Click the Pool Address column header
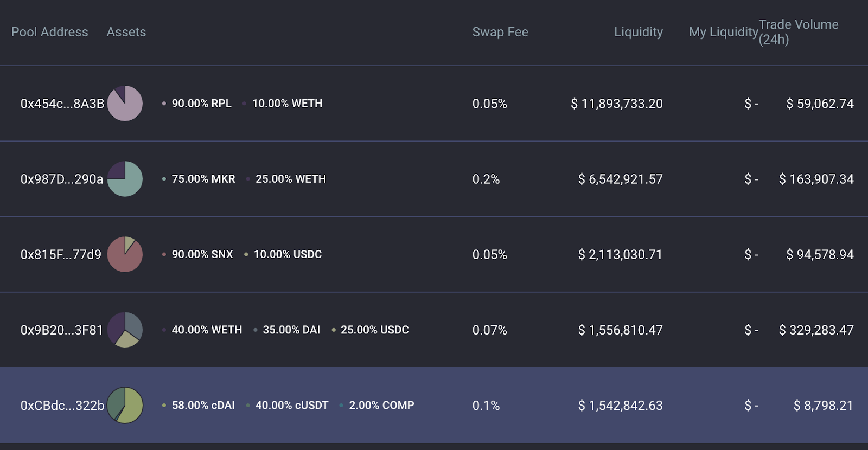 point(49,32)
